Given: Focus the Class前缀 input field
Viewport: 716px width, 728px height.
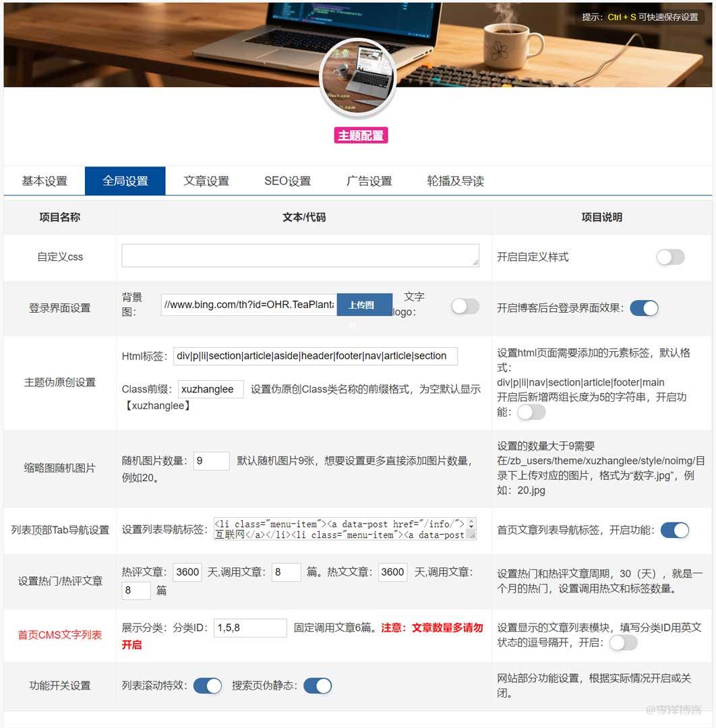Looking at the screenshot, I should pos(210,389).
